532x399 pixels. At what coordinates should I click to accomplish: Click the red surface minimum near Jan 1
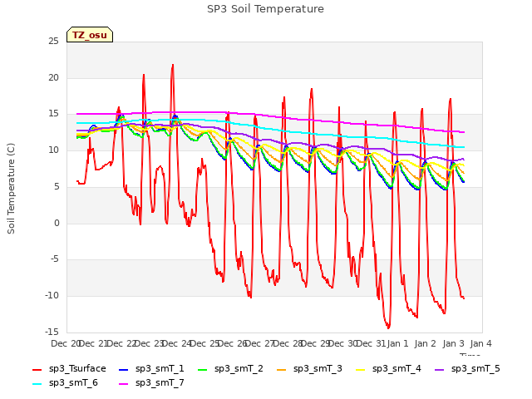point(388,328)
